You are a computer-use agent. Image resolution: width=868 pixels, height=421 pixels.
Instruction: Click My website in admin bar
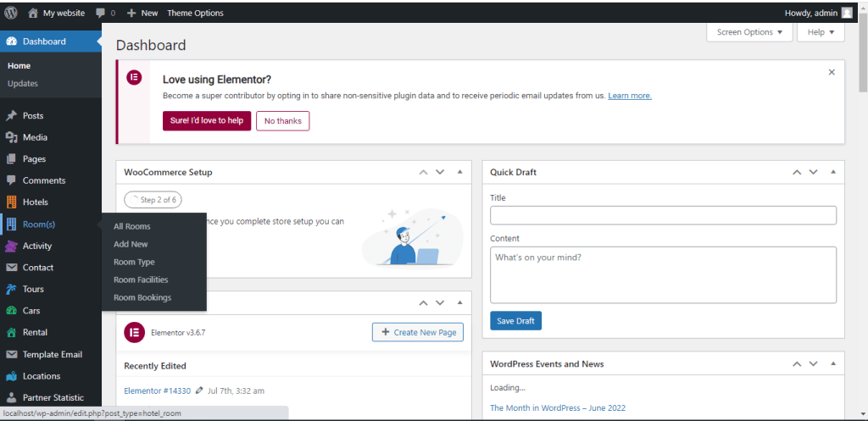point(64,13)
